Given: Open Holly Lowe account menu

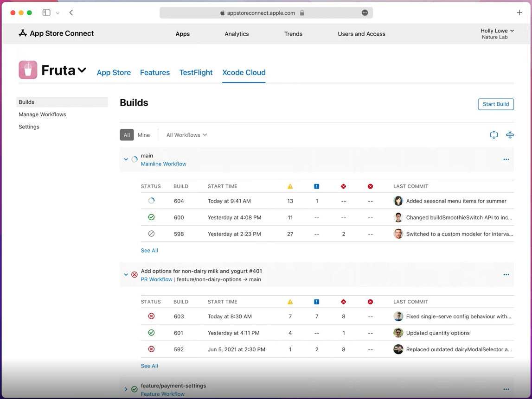Looking at the screenshot, I should (x=497, y=33).
